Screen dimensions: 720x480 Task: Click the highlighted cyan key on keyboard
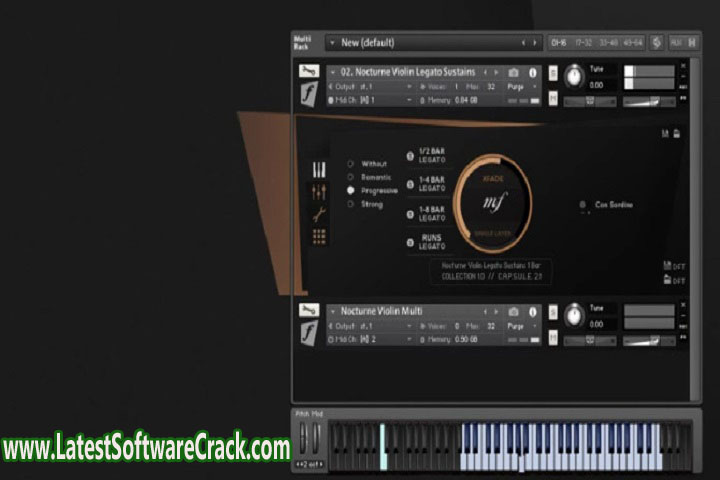point(383,446)
